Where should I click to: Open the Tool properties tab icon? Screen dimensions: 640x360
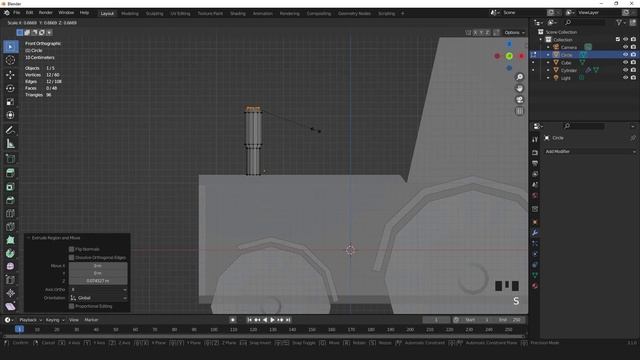pos(535,140)
